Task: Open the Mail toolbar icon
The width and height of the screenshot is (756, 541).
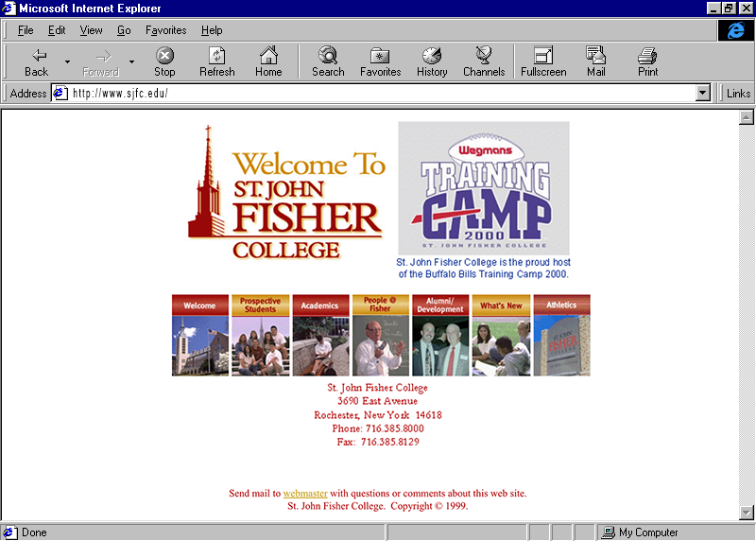Action: point(596,55)
